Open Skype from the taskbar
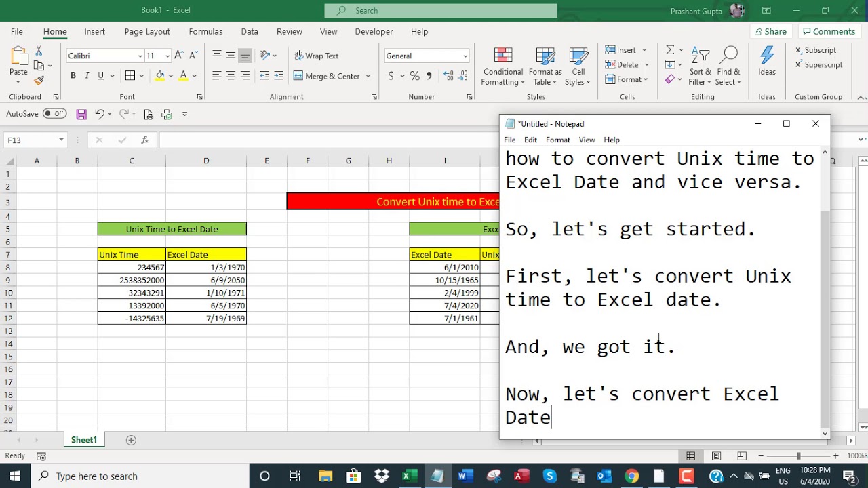868x488 pixels. (549, 476)
